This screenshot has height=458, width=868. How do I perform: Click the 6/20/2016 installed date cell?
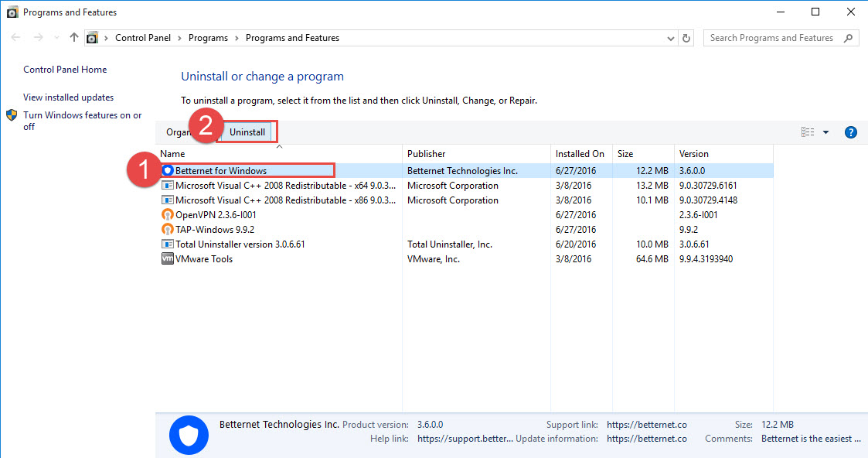pos(576,244)
